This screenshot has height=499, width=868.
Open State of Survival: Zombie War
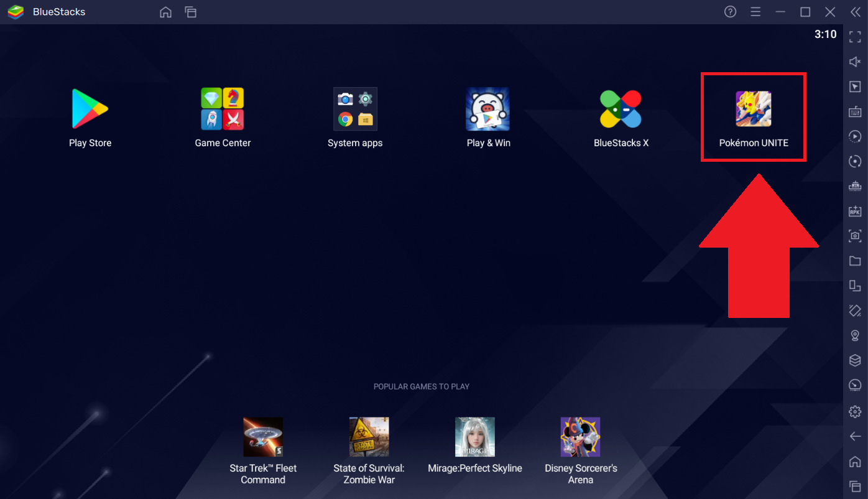(369, 437)
